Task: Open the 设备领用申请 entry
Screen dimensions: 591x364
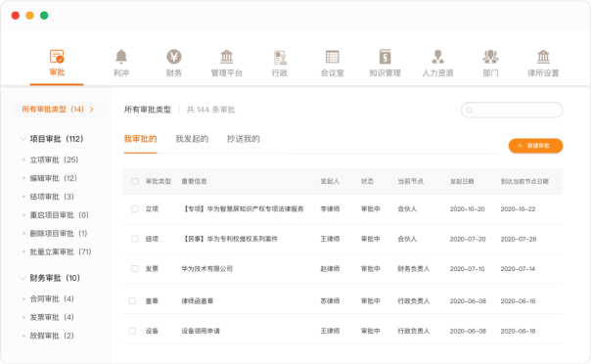Action: point(201,331)
